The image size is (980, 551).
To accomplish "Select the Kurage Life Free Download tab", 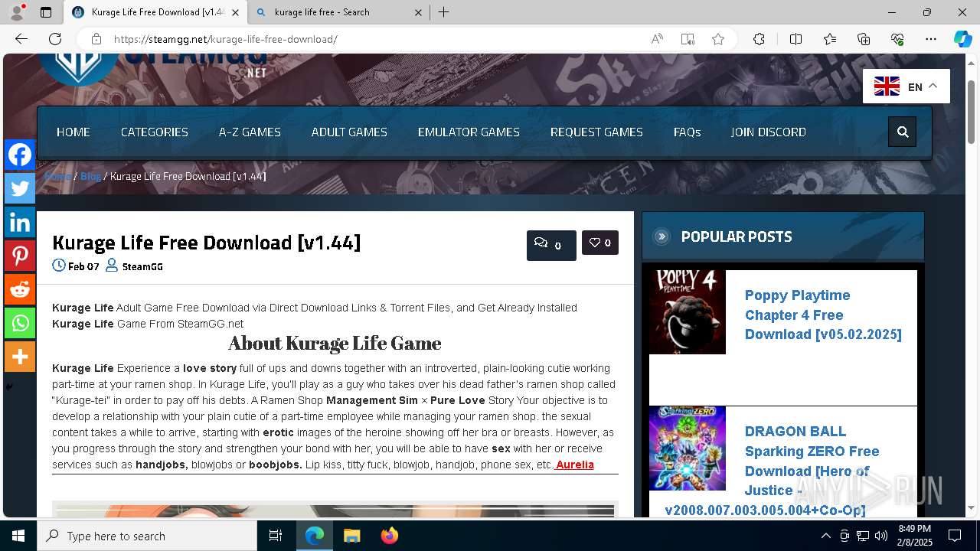I will [155, 12].
